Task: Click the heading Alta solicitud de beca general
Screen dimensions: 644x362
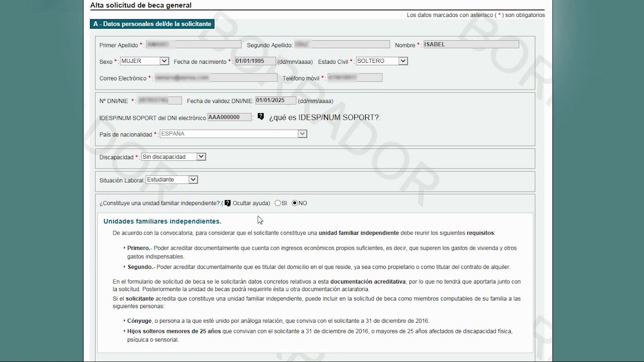Action: [x=141, y=6]
